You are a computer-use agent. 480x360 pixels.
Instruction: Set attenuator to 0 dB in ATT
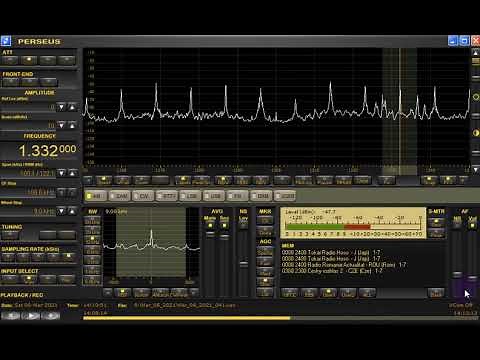click(x=10, y=60)
